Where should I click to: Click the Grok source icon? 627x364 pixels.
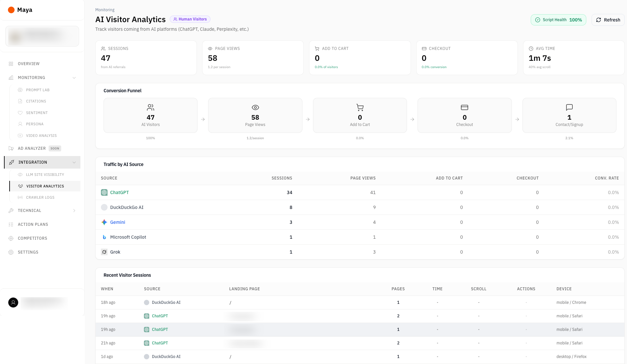104,252
